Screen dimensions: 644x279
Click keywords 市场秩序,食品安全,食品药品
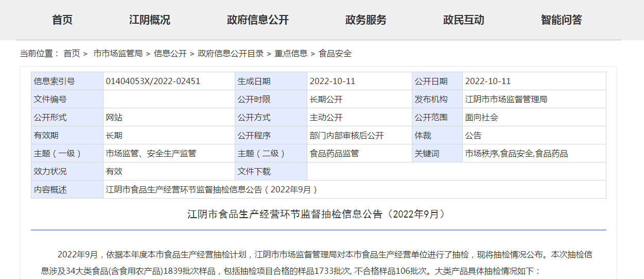pyautogui.click(x=516, y=154)
